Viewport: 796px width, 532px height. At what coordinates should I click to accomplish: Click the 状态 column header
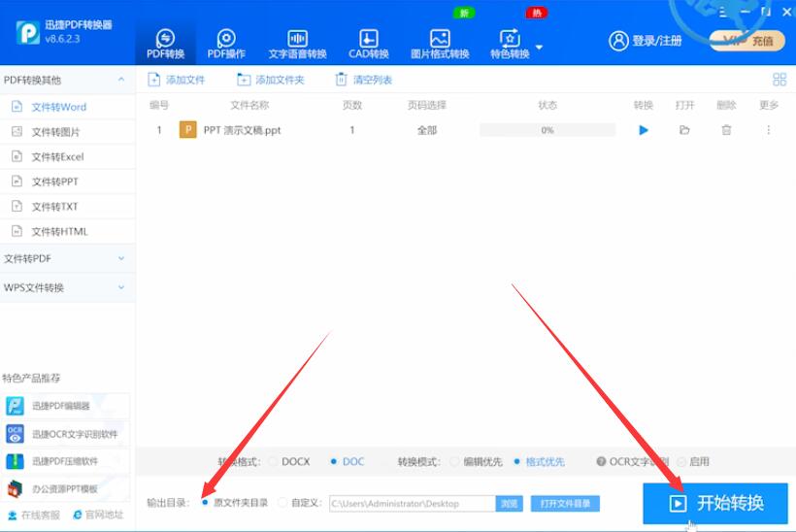[x=547, y=105]
